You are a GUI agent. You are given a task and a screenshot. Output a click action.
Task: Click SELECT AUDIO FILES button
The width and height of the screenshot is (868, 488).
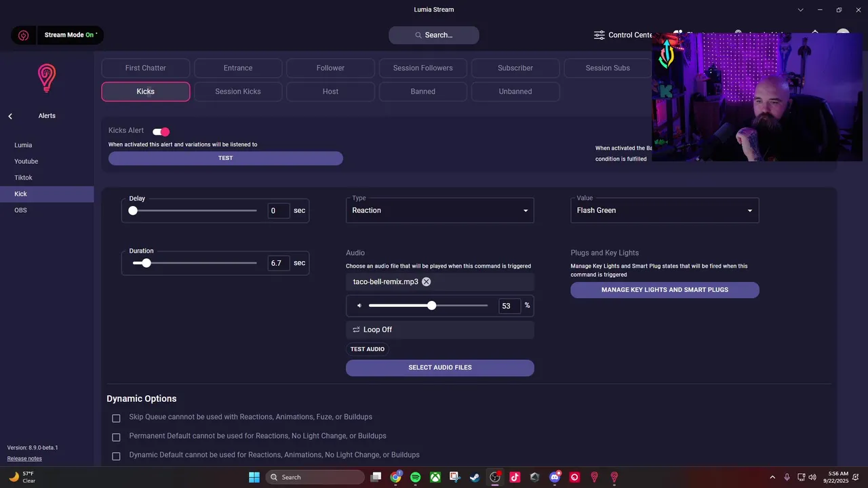point(440,367)
